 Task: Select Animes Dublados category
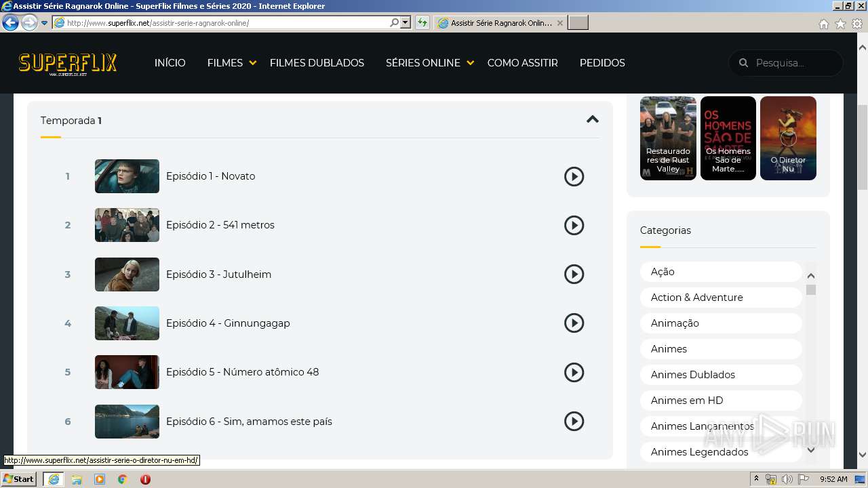tap(721, 375)
